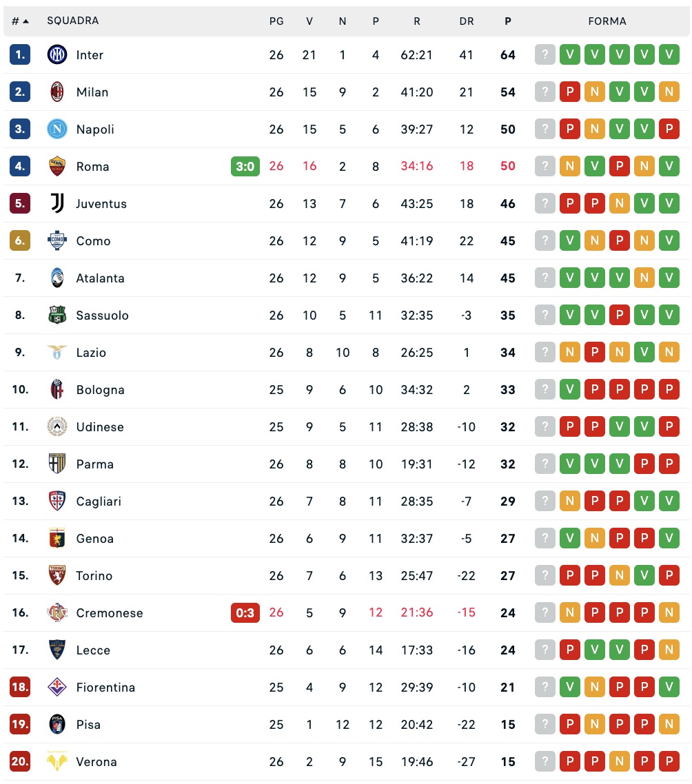Open the Como team link
Screen dimensions: 692x784
[94, 240]
